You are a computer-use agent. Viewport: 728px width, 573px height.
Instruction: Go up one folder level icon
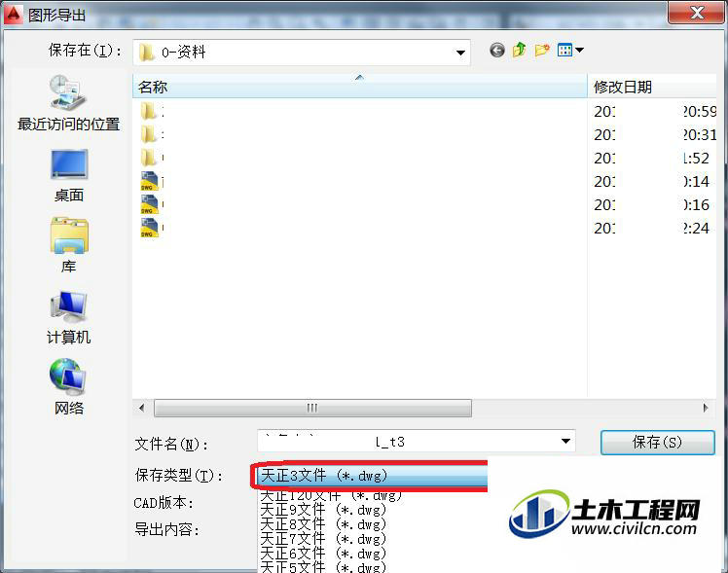click(519, 50)
